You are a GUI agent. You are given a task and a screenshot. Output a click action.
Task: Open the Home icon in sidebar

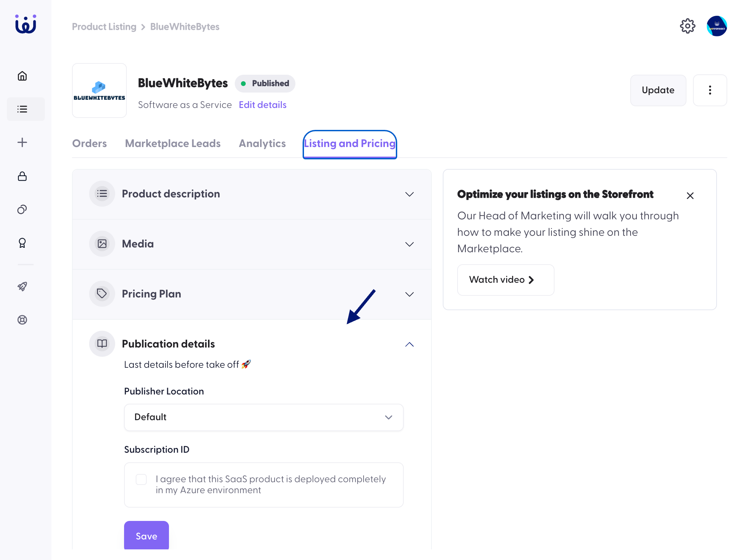pyautogui.click(x=22, y=76)
